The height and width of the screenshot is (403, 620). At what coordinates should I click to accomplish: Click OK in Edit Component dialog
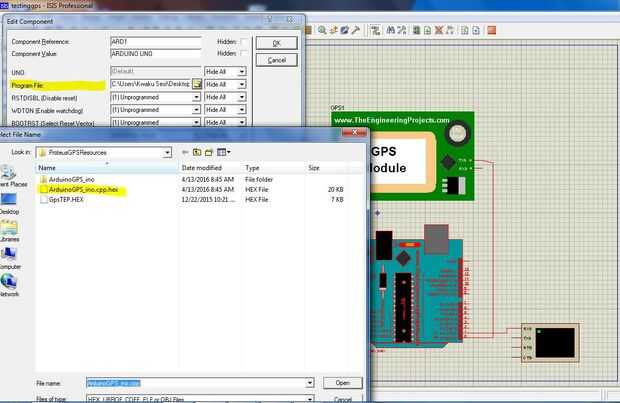coord(276,43)
